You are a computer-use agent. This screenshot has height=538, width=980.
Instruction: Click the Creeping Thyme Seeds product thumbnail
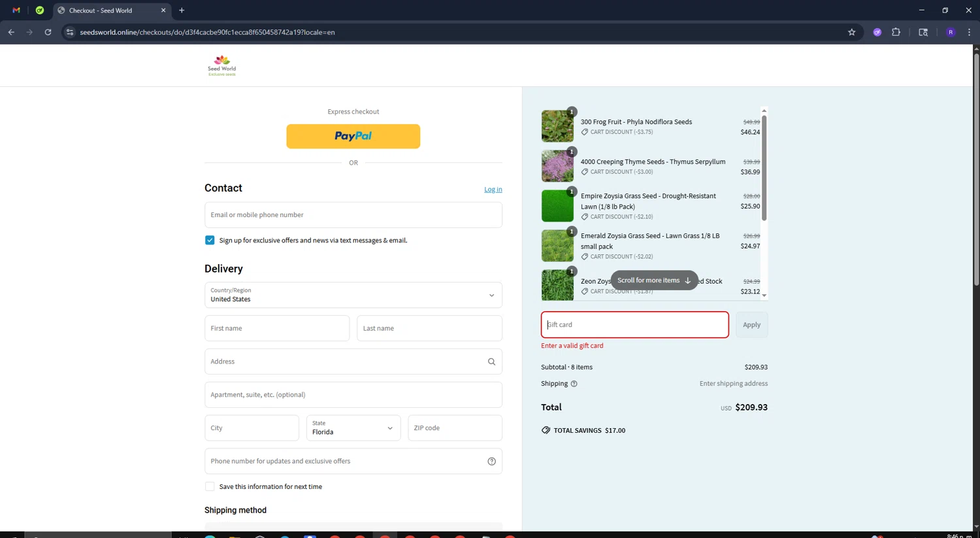pos(557,166)
